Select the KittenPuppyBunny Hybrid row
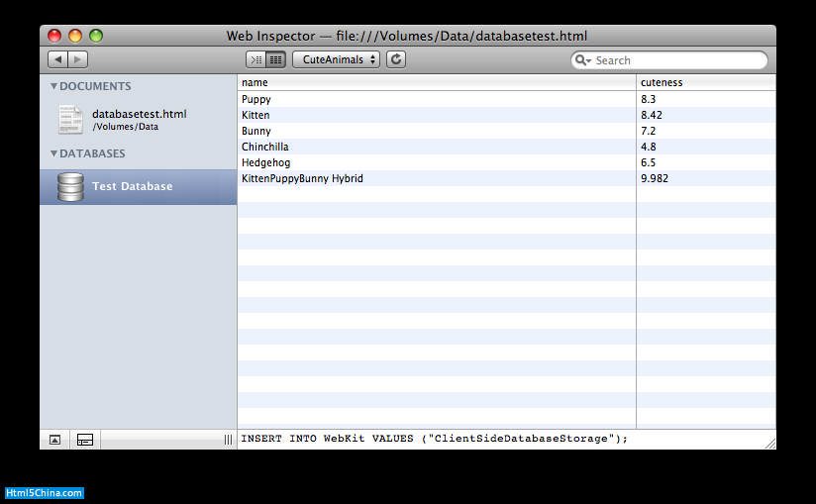816x504 pixels. [x=302, y=178]
